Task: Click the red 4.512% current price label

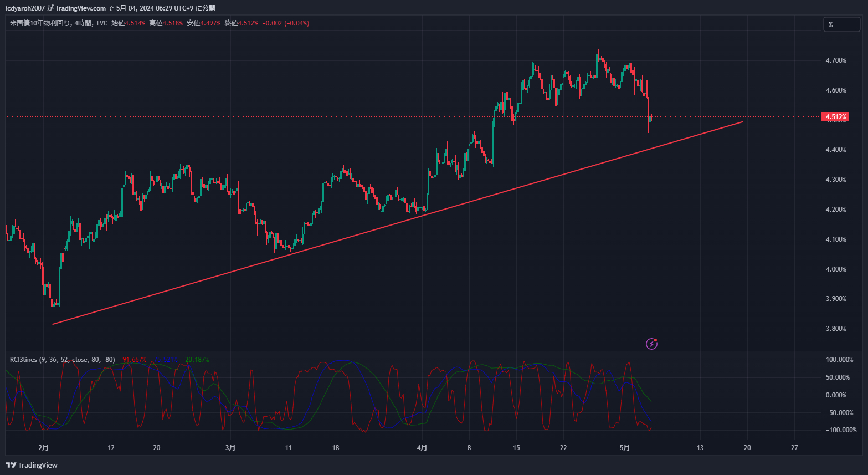Action: pos(835,117)
